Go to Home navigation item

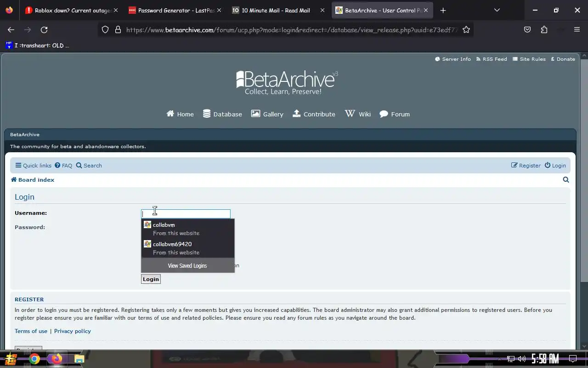click(x=180, y=114)
